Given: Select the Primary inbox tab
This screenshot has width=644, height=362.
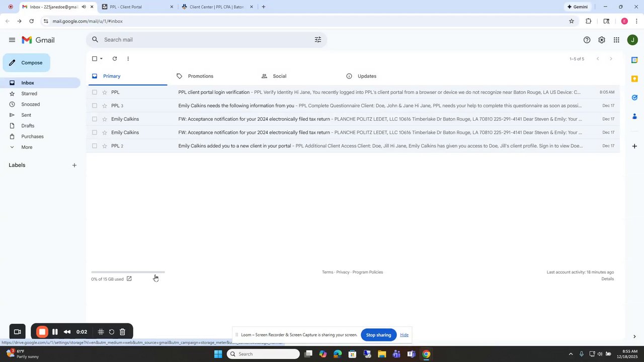Looking at the screenshot, I should click(x=127, y=76).
